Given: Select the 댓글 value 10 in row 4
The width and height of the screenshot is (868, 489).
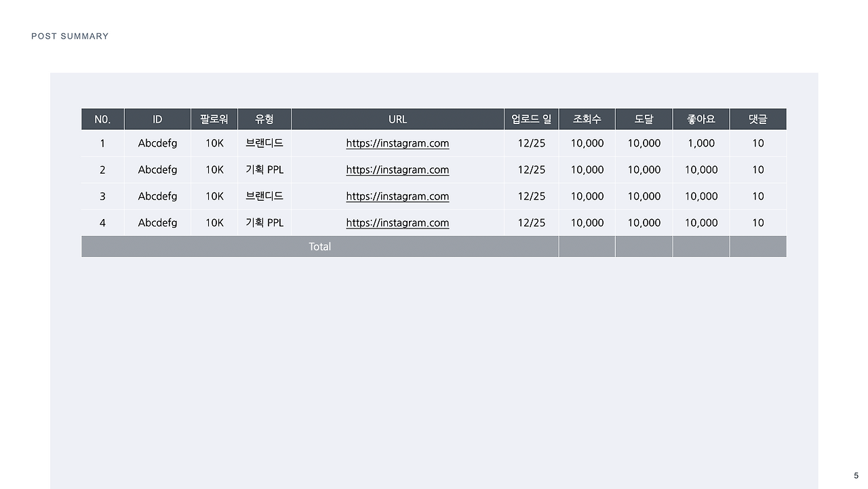Looking at the screenshot, I should pyautogui.click(x=758, y=222).
